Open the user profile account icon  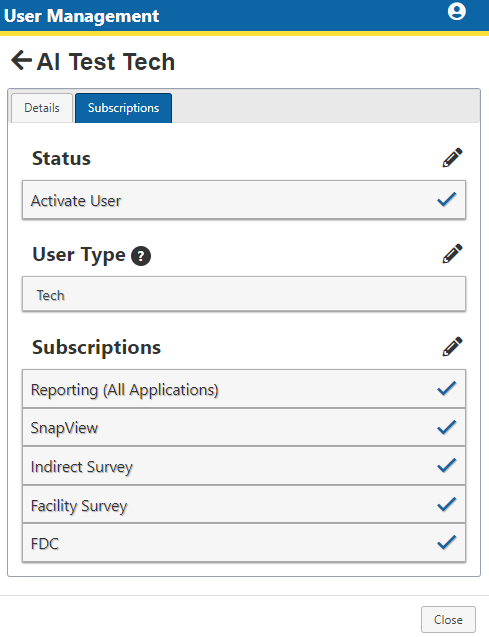(457, 11)
